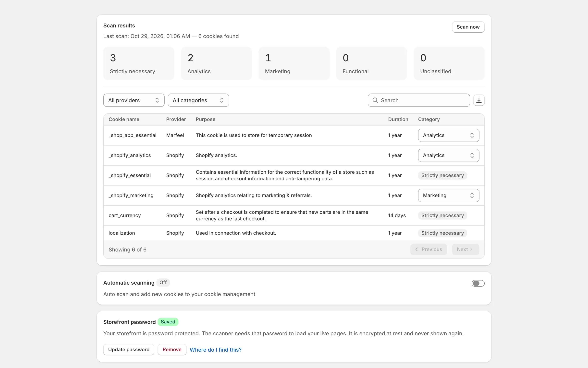Click the _shopify_marketing cookie name
Image resolution: width=588 pixels, height=368 pixels.
click(131, 195)
